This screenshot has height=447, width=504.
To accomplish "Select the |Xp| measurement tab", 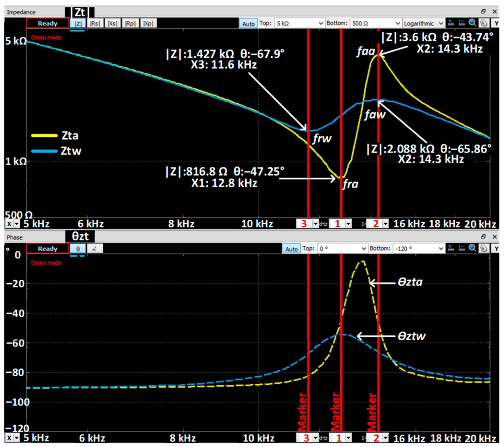I will pos(148,24).
